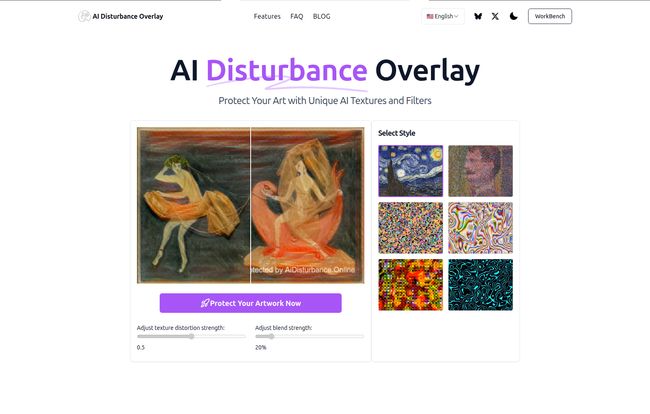Open the X social icon link
The image size is (650, 414).
pyautogui.click(x=495, y=16)
